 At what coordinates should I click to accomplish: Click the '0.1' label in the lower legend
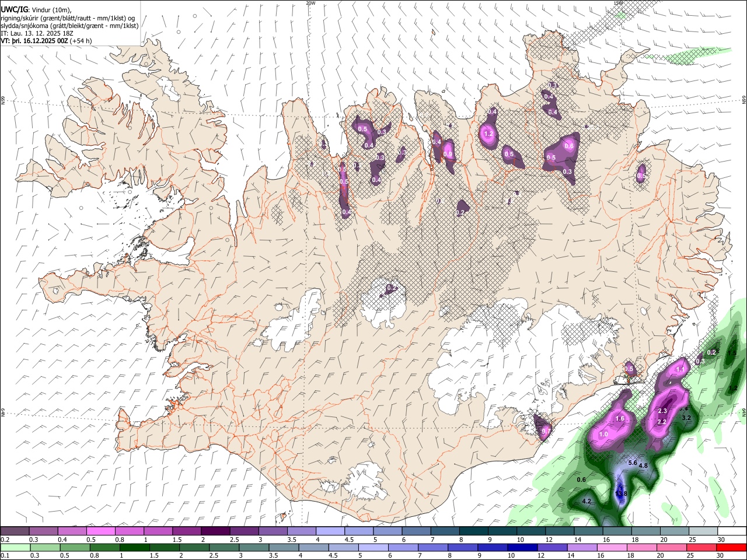coord(4,555)
